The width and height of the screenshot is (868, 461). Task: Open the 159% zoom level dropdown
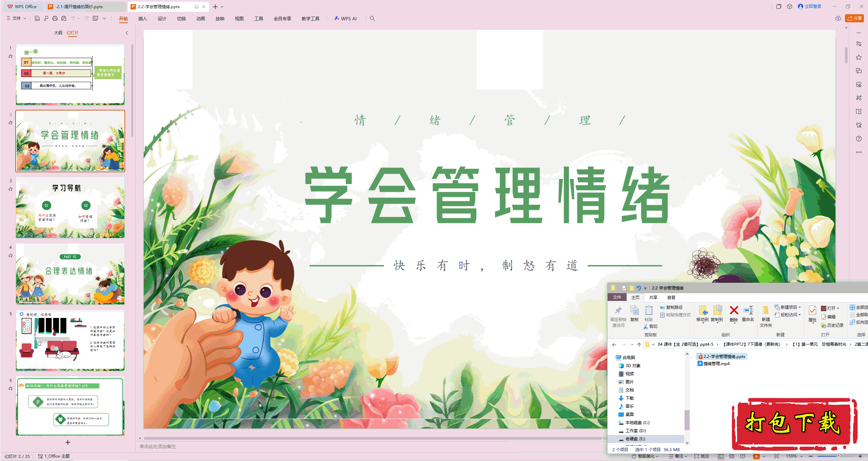pyautogui.click(x=794, y=456)
